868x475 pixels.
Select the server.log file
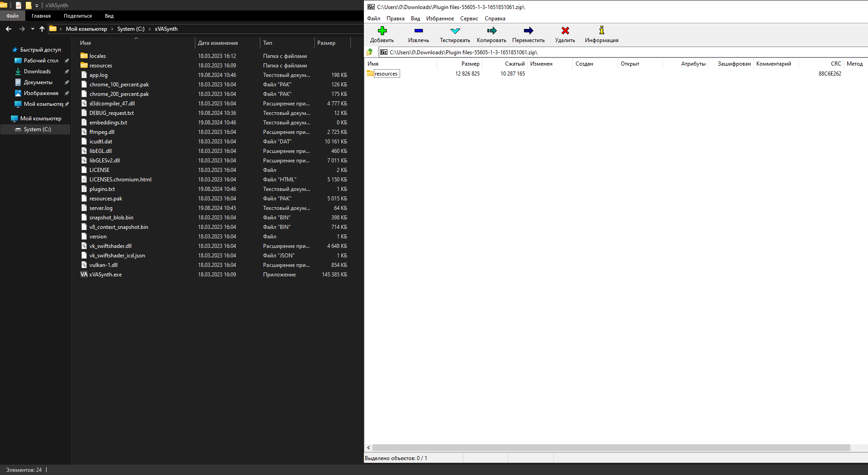point(101,208)
